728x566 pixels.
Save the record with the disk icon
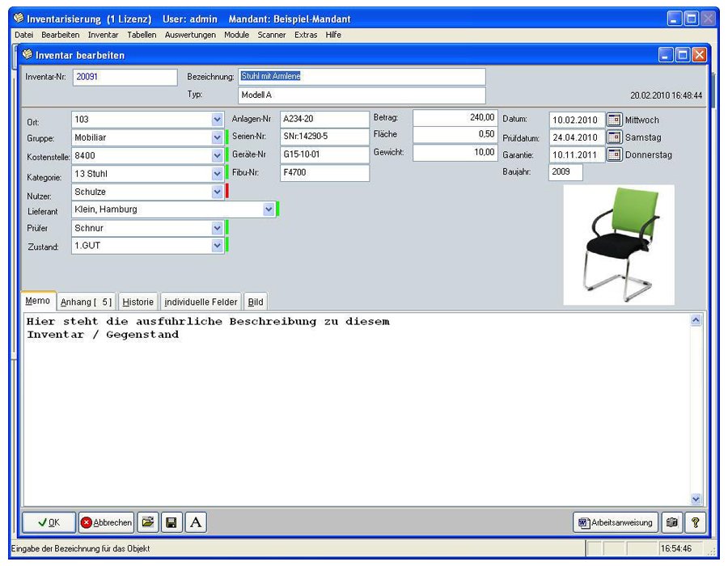pos(171,522)
